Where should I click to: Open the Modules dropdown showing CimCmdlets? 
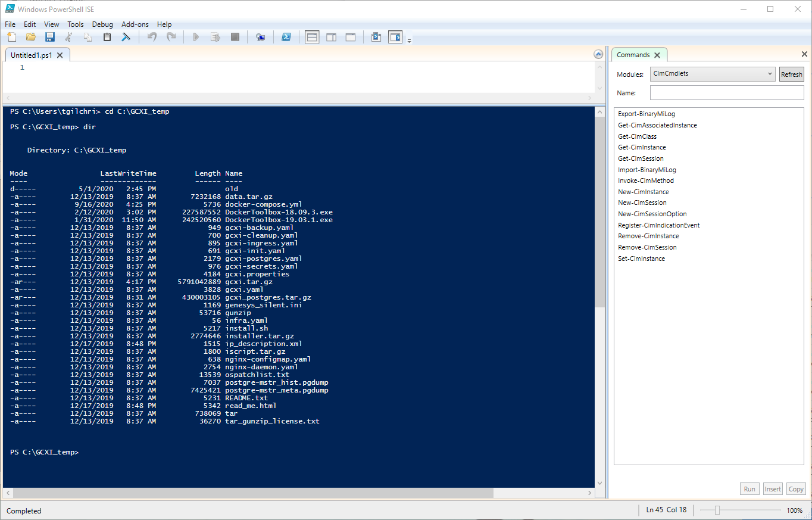tap(712, 74)
